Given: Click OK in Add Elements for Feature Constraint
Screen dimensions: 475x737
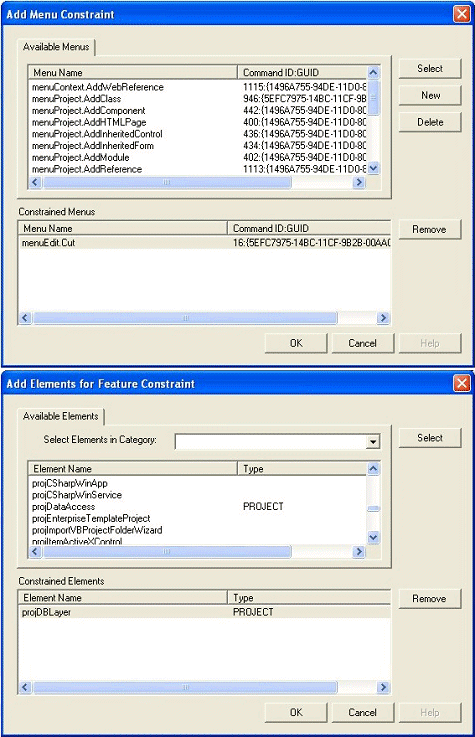Looking at the screenshot, I should [x=296, y=713].
